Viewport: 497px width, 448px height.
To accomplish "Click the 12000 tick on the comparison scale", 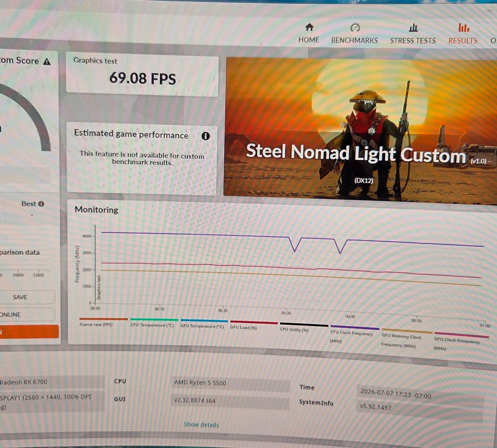I will [38, 275].
